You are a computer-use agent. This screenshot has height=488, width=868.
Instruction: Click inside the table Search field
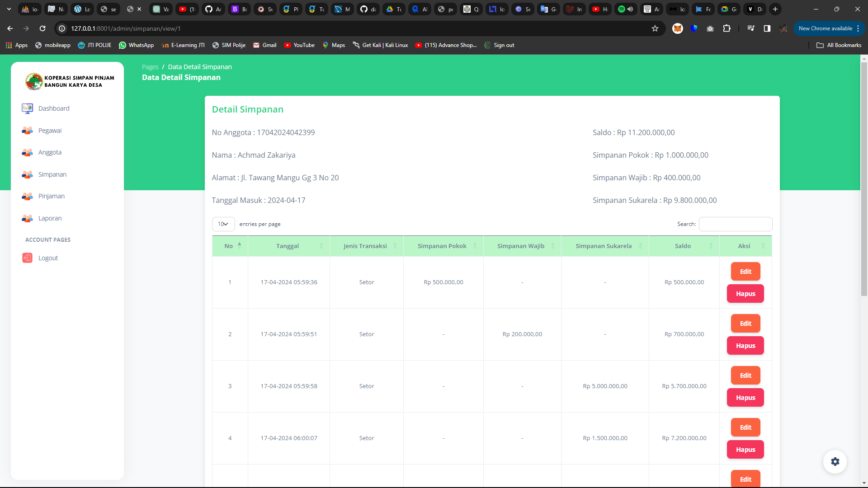click(x=736, y=224)
